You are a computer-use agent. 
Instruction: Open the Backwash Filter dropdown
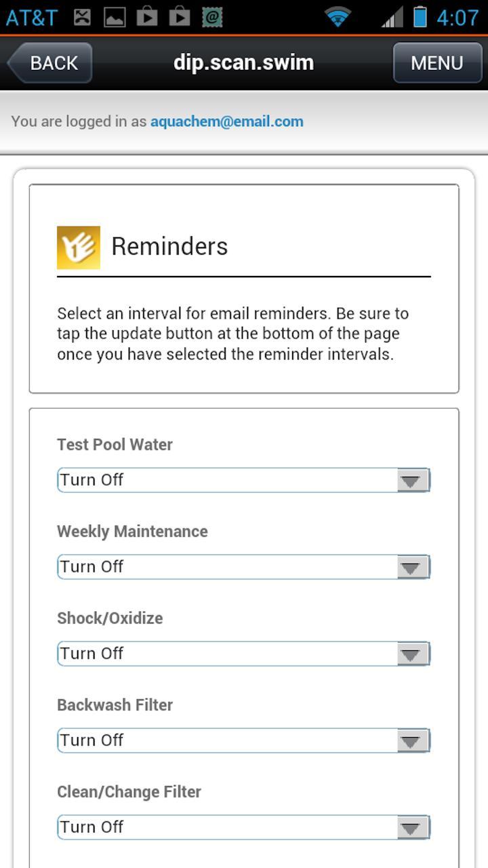point(243,741)
